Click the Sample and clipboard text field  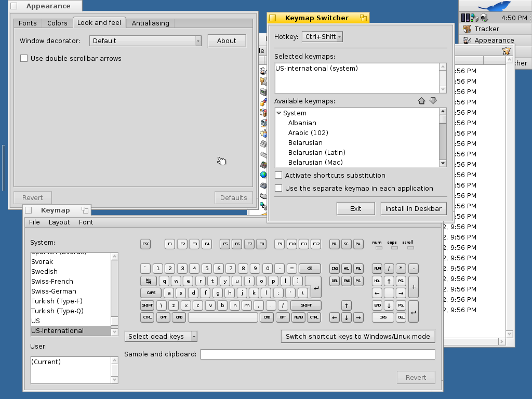317,354
